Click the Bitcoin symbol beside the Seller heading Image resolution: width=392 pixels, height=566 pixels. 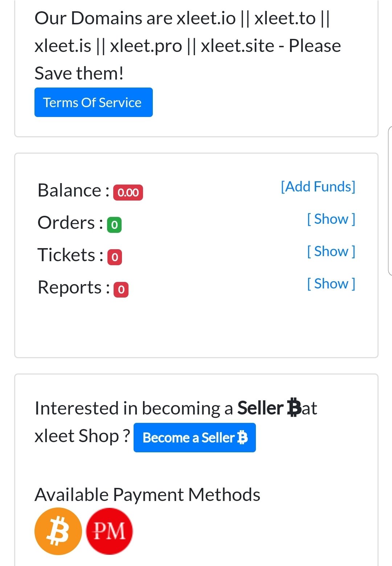click(x=293, y=408)
